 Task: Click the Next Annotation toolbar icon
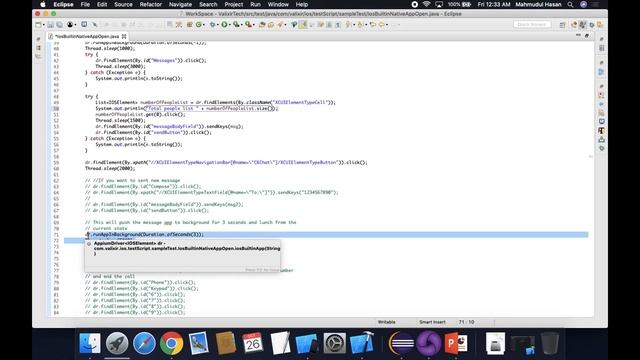(x=348, y=25)
